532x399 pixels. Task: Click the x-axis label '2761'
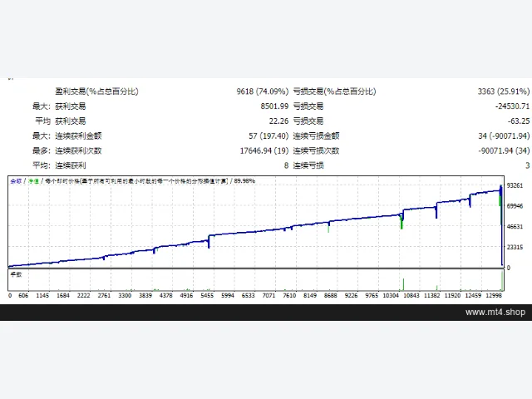point(104,296)
